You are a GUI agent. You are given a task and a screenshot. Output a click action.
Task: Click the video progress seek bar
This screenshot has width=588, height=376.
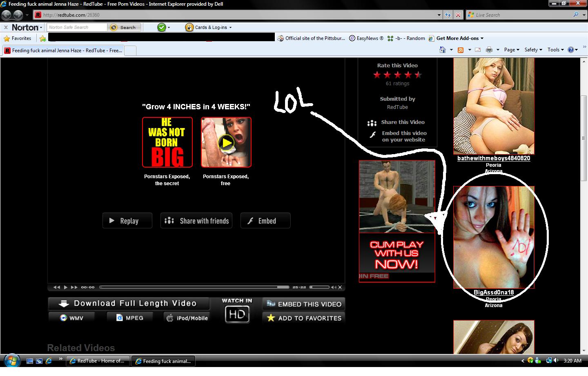(x=194, y=287)
